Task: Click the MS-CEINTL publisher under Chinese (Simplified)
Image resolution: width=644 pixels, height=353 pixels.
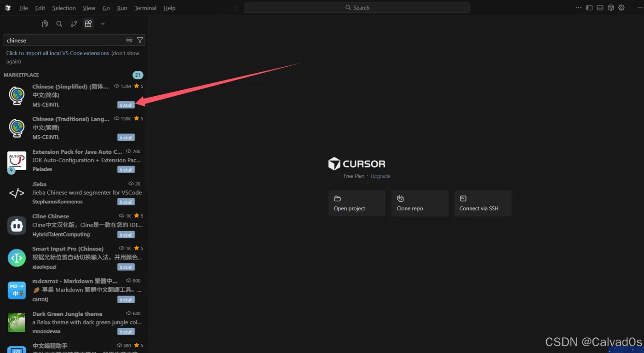Action: coord(46,105)
